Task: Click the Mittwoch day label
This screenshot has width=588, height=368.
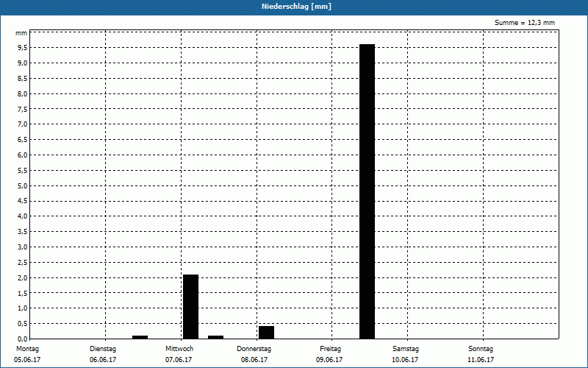Action: click(179, 349)
